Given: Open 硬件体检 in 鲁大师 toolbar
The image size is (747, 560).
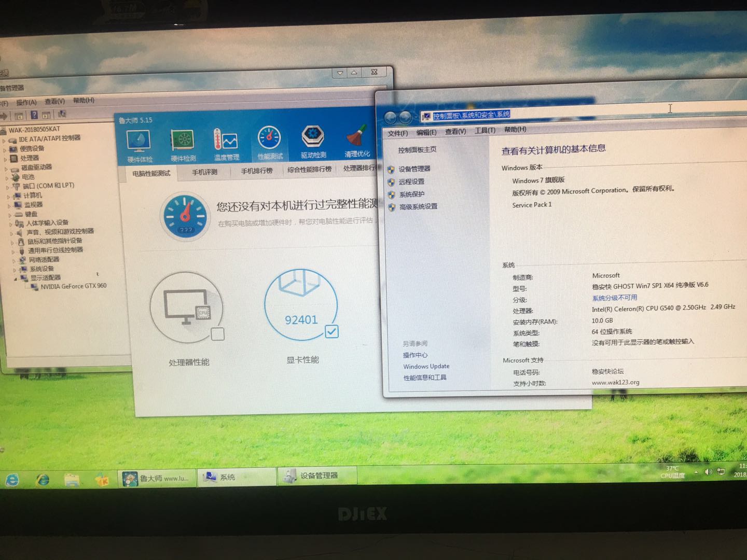Looking at the screenshot, I should 139,146.
